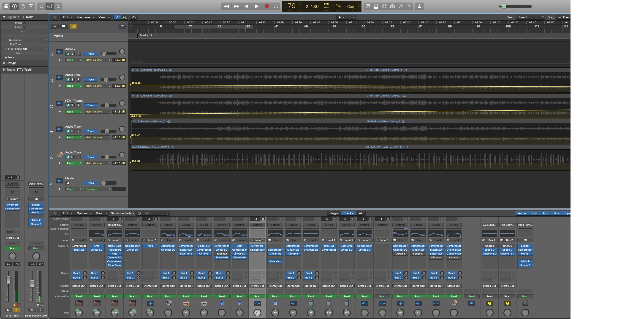This screenshot has width=644, height=319.
Task: Open Editors scissors icon
Action: pyautogui.click(x=58, y=6)
